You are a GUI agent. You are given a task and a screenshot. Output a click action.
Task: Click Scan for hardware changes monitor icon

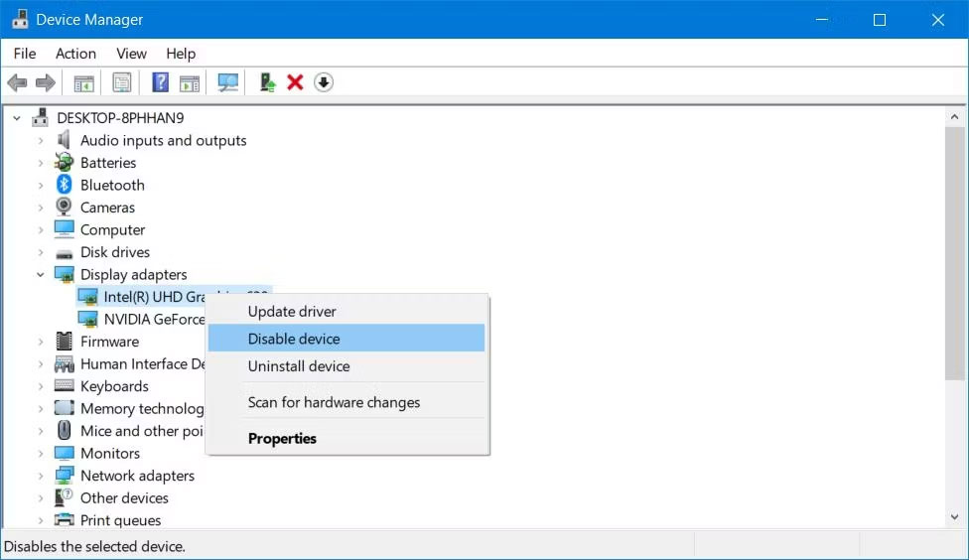pyautogui.click(x=228, y=82)
